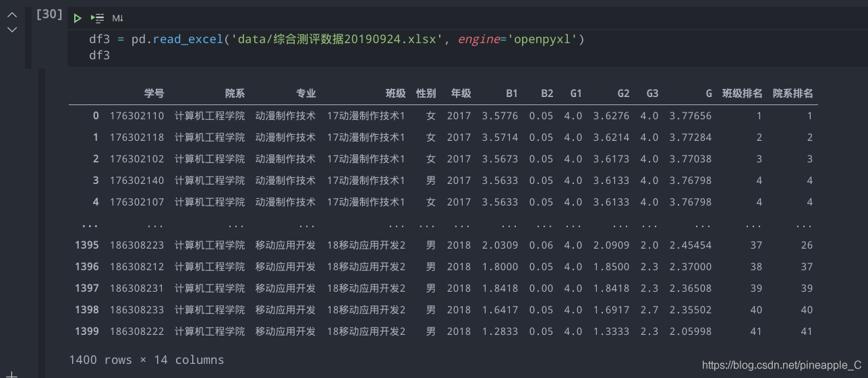Select the B1 column header

512,94
